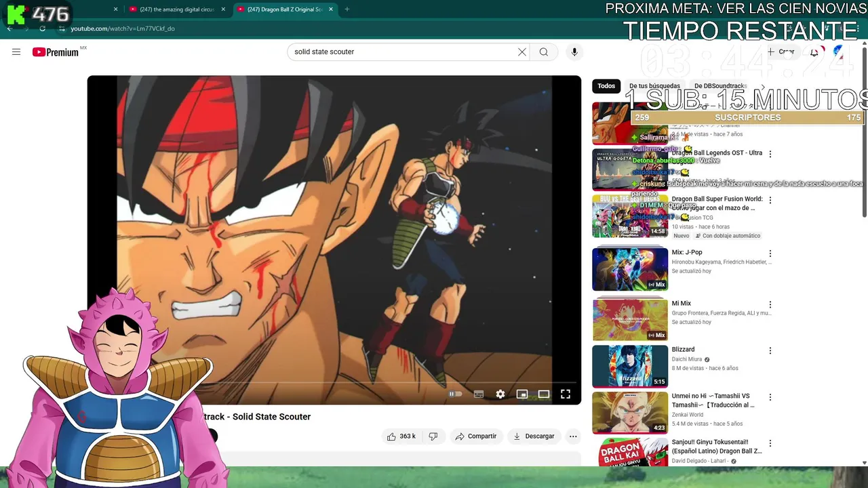Open 'Daichi Miura' channel name

click(687, 360)
